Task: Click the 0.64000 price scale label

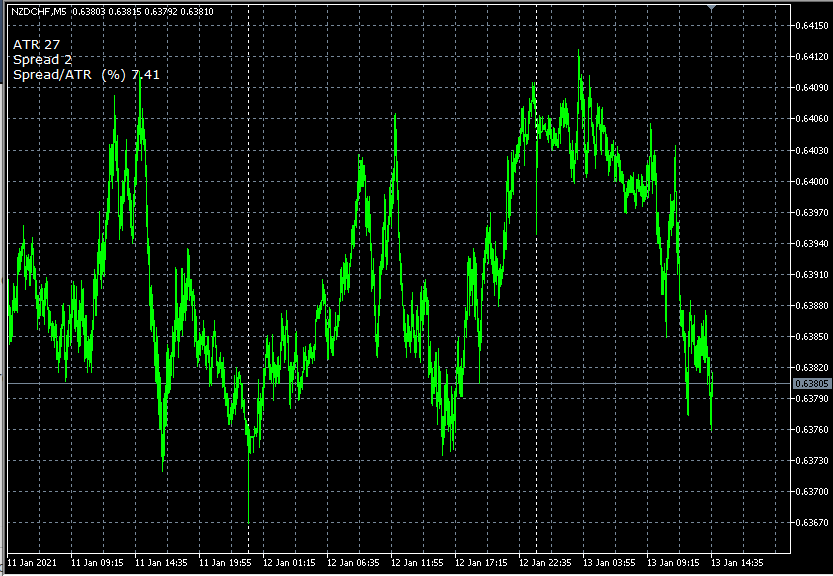Action: pos(812,182)
